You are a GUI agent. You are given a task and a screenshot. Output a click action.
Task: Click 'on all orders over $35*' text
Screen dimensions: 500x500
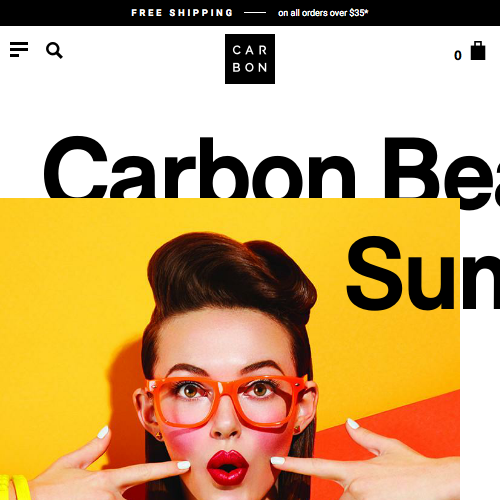[x=323, y=13]
